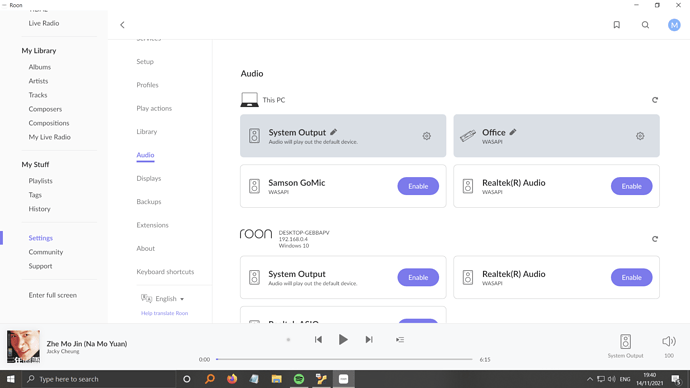Choose Enter full screen in sidebar

tap(53, 295)
